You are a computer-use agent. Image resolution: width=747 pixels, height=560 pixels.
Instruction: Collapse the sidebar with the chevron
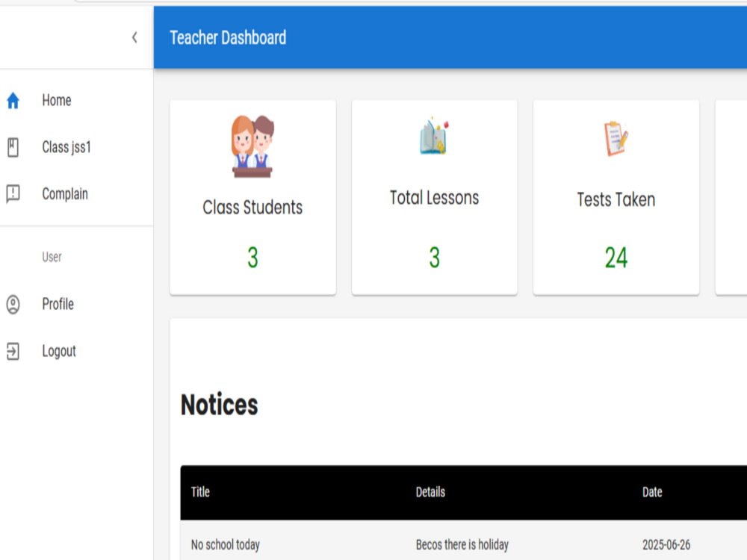(x=134, y=37)
